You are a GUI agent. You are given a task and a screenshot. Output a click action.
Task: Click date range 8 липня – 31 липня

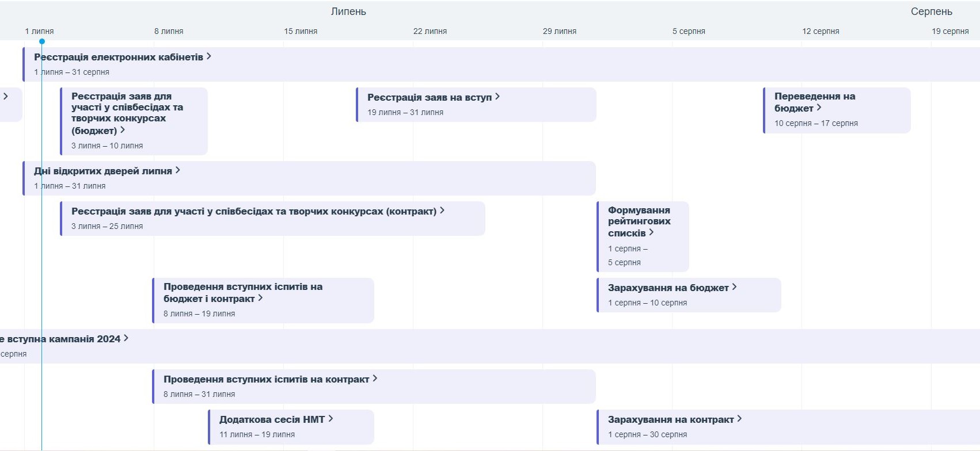click(199, 394)
